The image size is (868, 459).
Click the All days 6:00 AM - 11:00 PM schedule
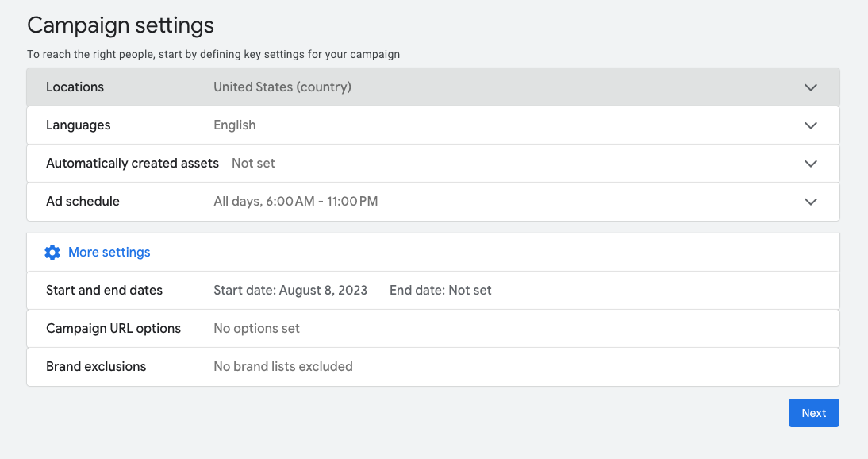[x=295, y=201]
